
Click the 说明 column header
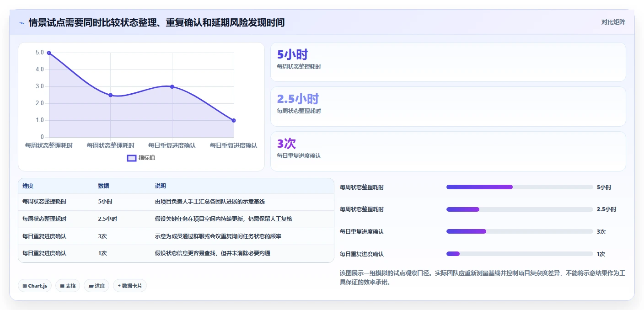(x=161, y=186)
